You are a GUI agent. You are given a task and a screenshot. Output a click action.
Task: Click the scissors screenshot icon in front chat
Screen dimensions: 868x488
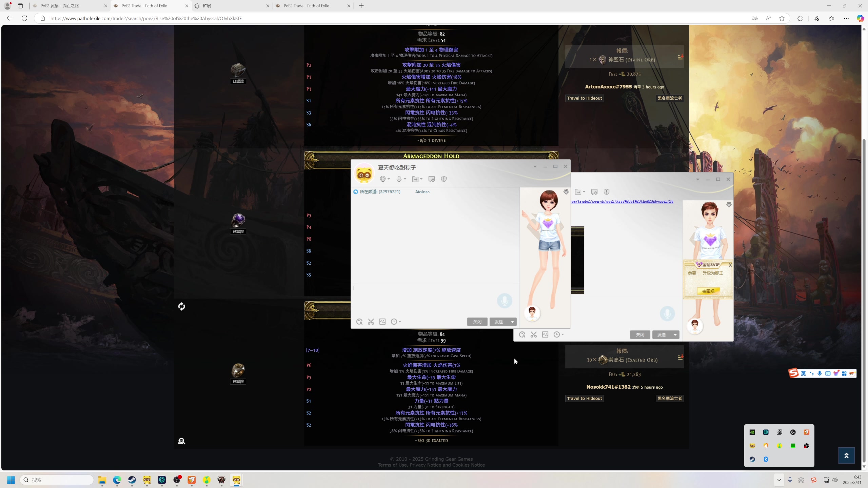point(371,322)
